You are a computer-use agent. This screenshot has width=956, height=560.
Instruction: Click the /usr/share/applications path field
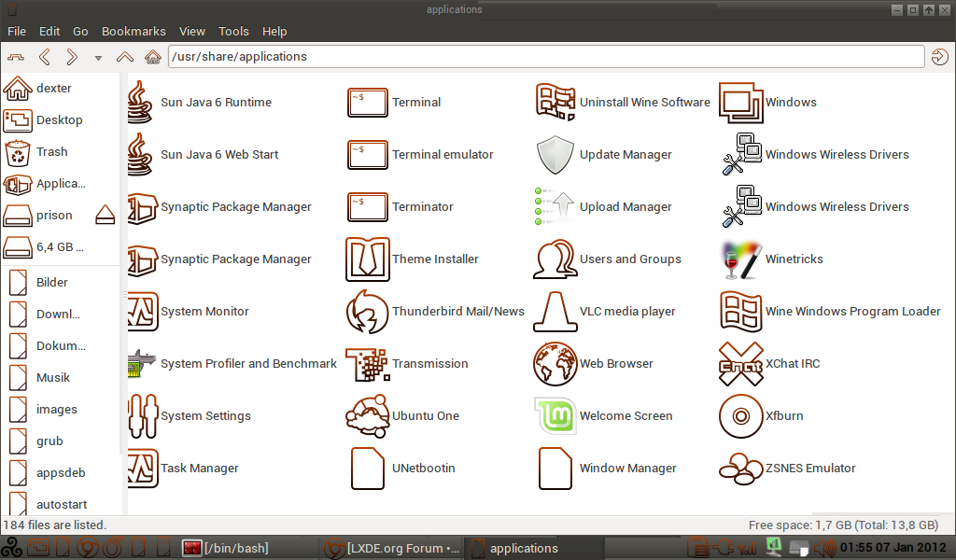click(546, 57)
